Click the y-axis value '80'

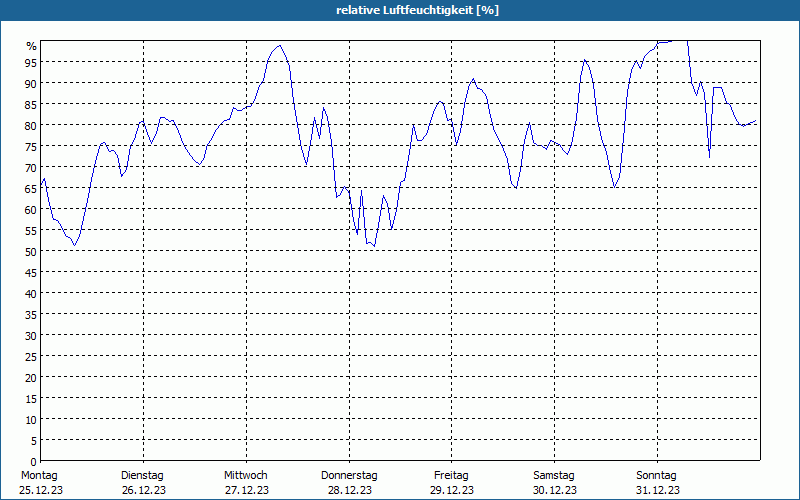coord(32,126)
